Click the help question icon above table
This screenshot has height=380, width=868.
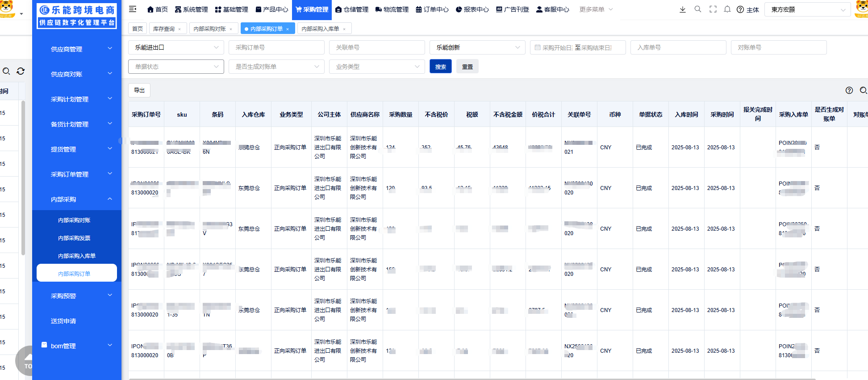click(x=849, y=90)
